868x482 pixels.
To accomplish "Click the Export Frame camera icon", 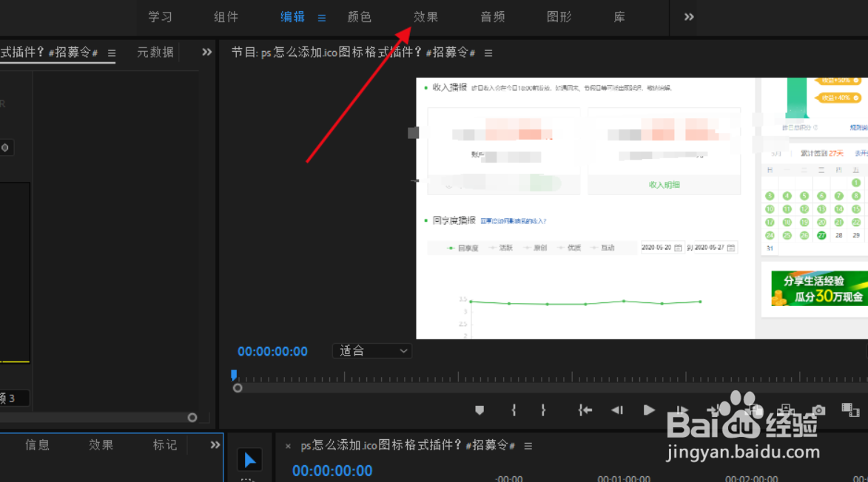I will tap(821, 409).
